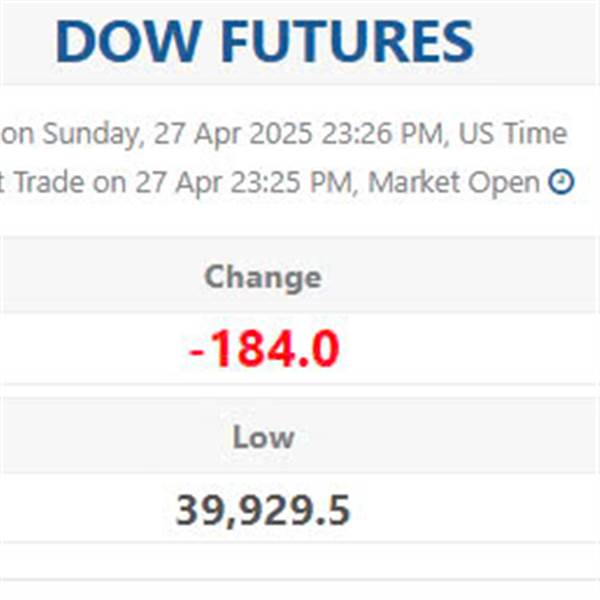
Task: Click the clock icon beside Market Open
Action: (561, 181)
